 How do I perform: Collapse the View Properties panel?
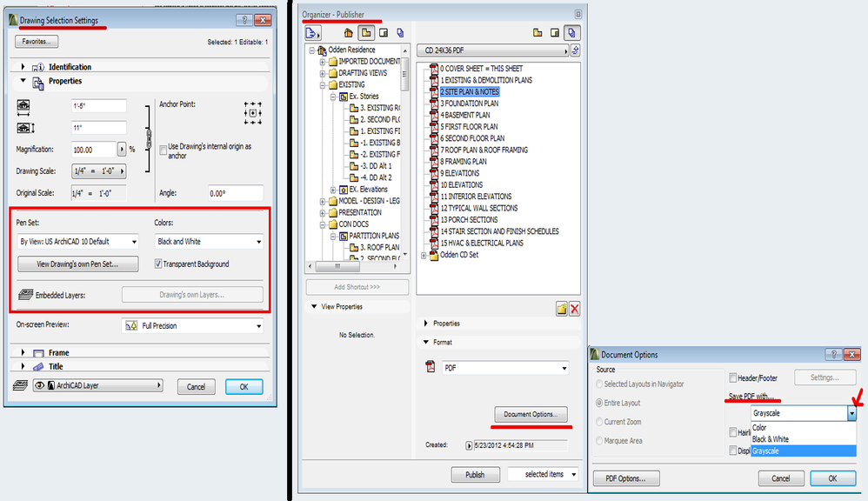[x=314, y=306]
